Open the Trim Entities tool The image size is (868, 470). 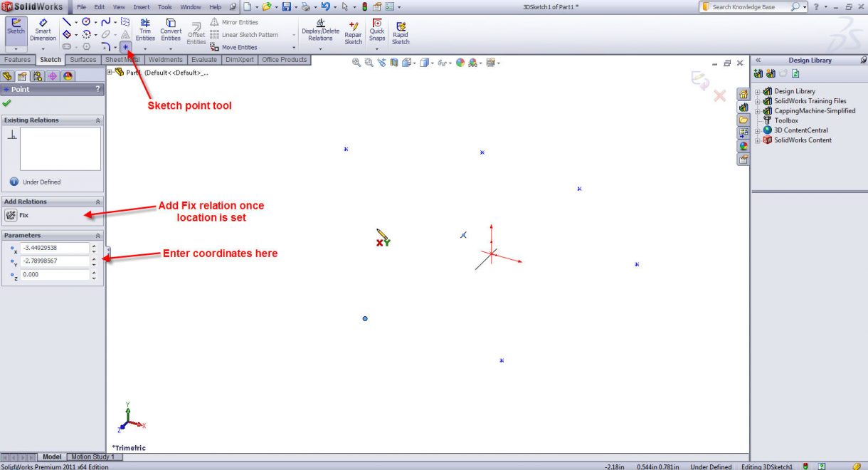(x=145, y=29)
